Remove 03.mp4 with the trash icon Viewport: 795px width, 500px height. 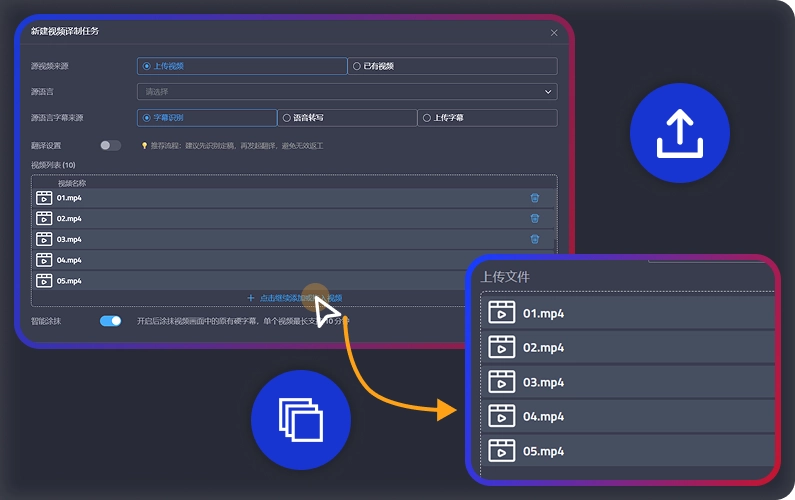tap(534, 239)
